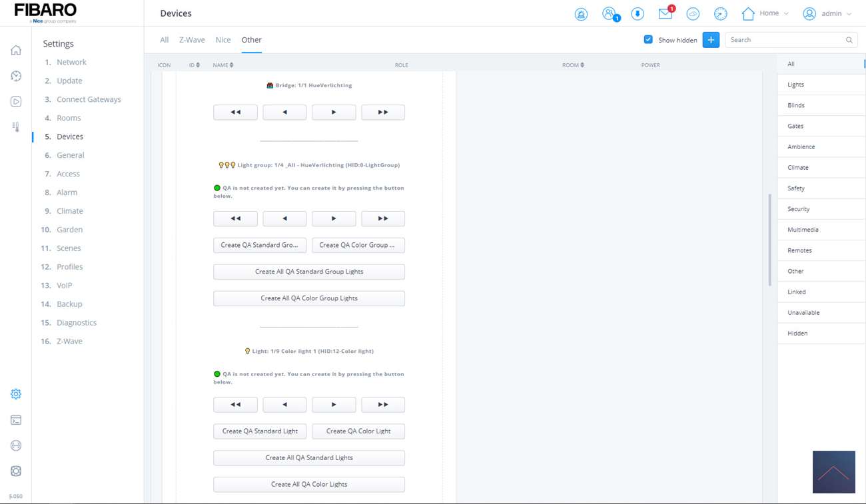Open the admin user dropdown

(827, 13)
